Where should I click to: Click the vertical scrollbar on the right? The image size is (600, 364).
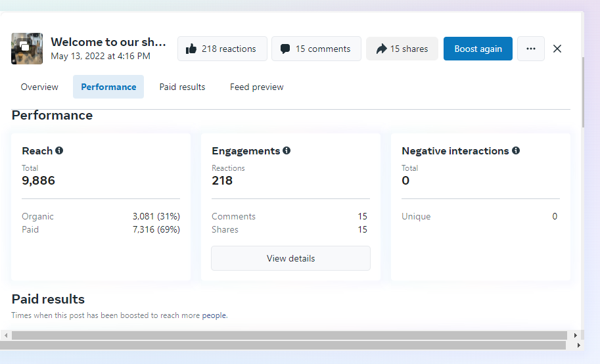coord(583,92)
